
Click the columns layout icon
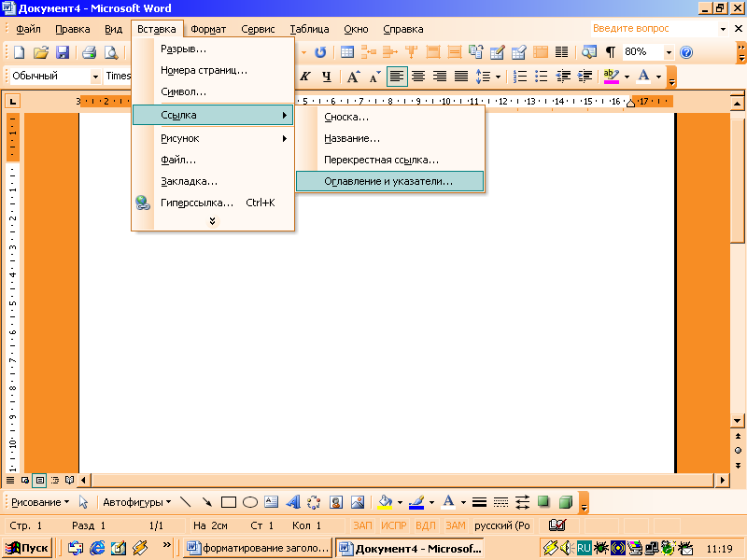click(562, 52)
